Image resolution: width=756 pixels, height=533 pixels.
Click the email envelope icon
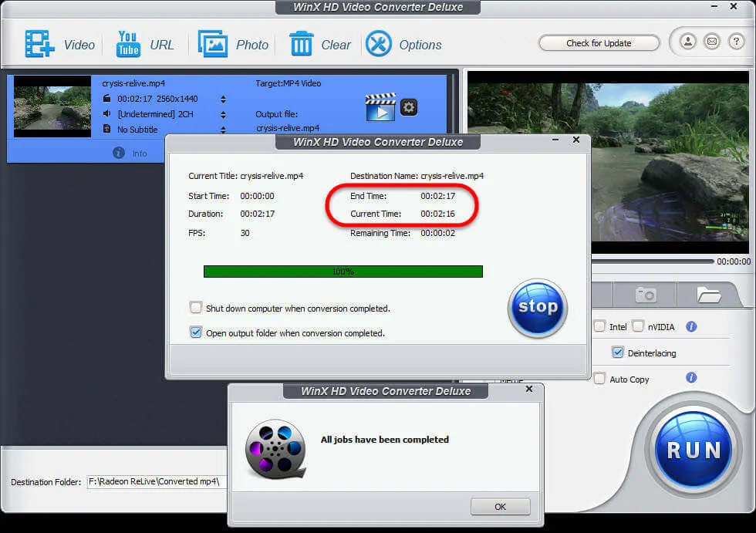click(x=712, y=42)
